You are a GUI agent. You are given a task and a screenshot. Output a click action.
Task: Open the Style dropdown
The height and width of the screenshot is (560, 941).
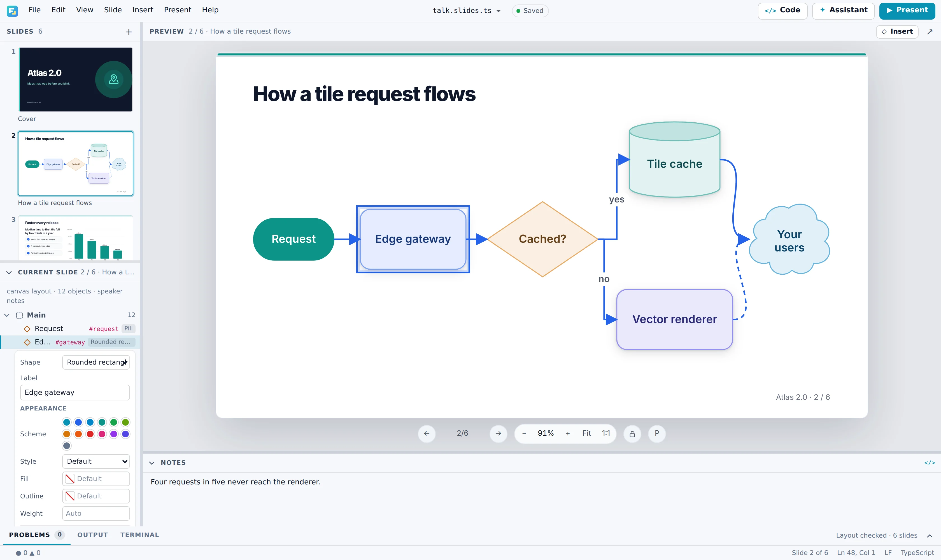[96, 461]
